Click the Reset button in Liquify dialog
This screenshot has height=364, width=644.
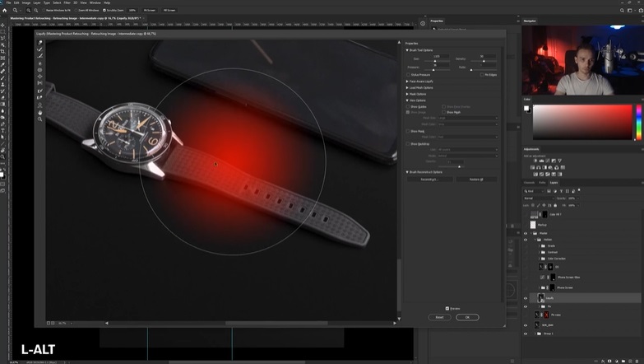tap(439, 317)
